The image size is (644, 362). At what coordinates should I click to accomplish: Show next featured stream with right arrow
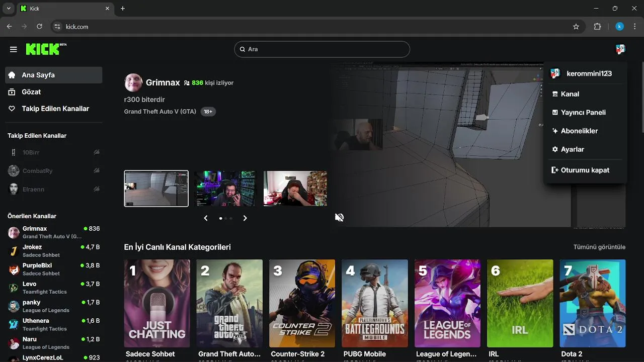[245, 218]
